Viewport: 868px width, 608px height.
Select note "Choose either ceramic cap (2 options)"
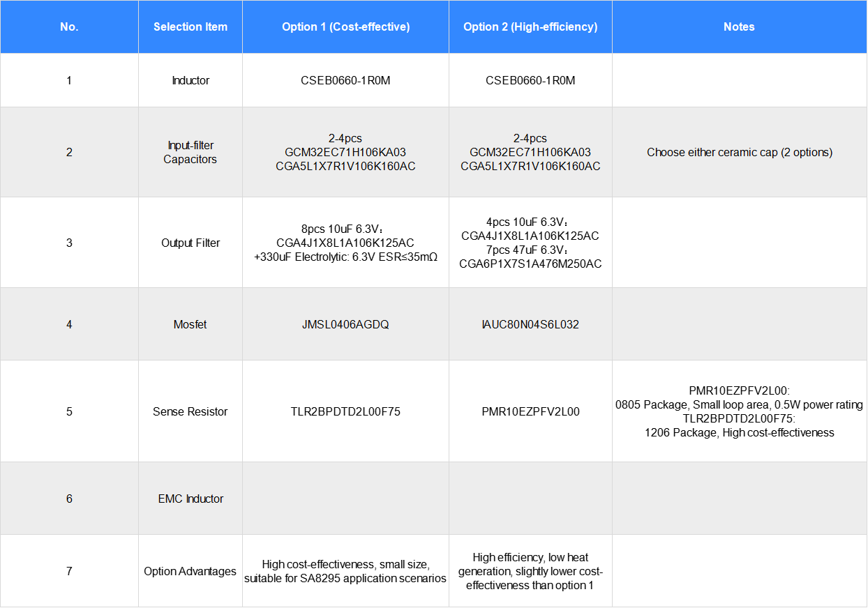pyautogui.click(x=740, y=152)
